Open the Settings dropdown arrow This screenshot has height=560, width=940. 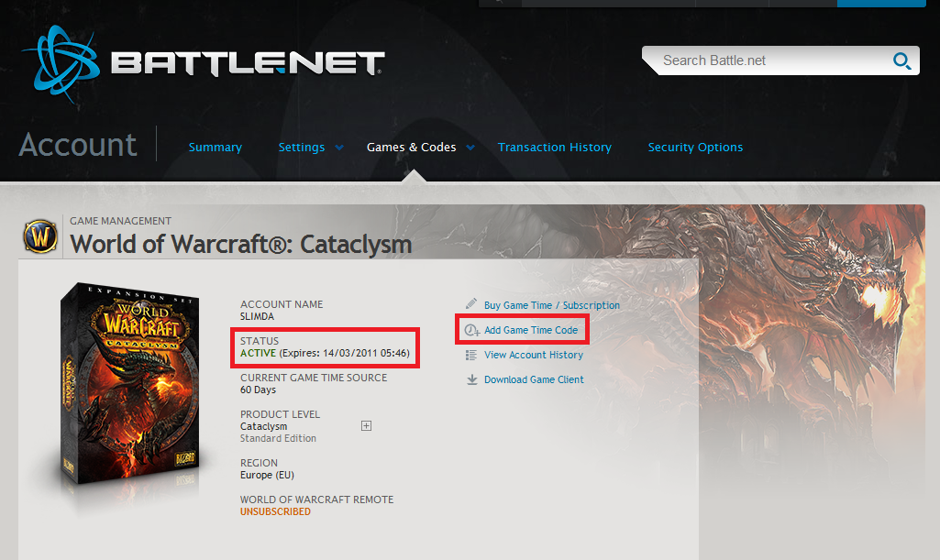339,148
